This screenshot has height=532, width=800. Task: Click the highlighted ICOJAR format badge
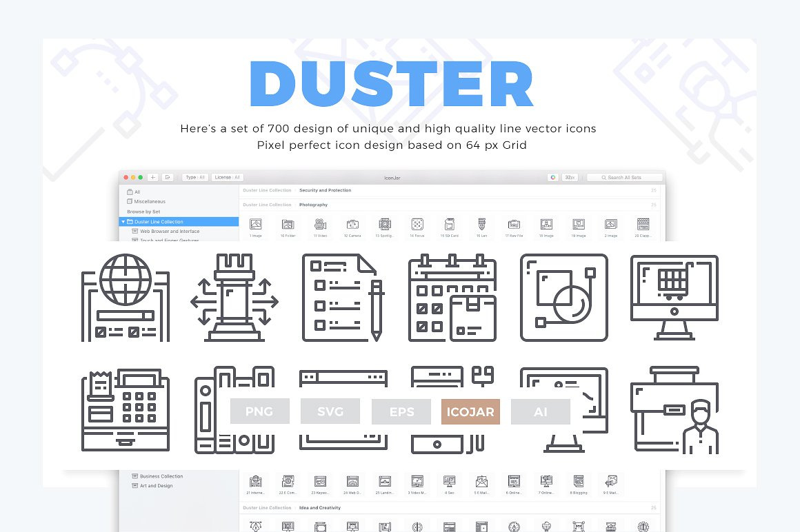point(470,411)
